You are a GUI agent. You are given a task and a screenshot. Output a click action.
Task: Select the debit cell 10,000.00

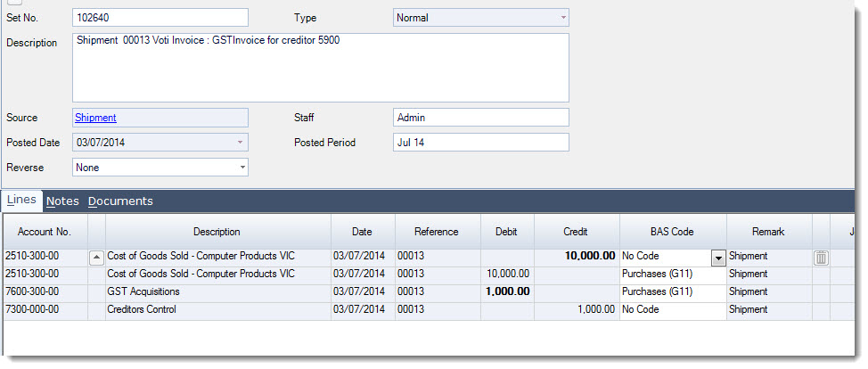click(507, 275)
